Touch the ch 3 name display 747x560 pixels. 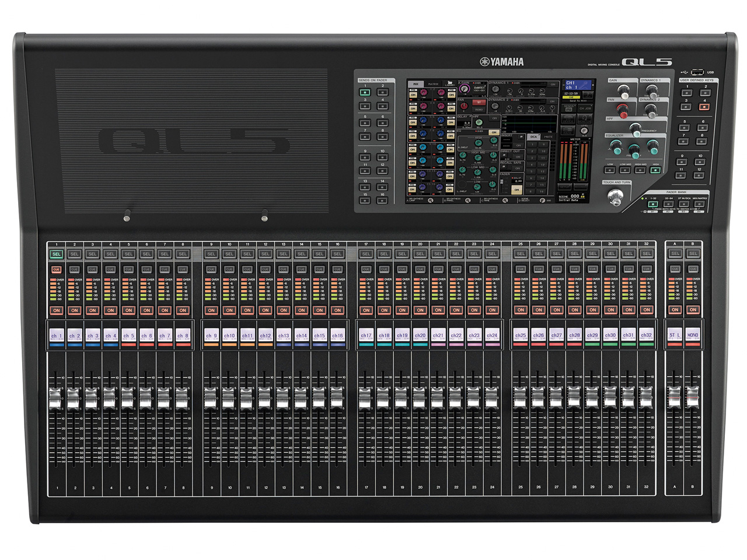coord(93,335)
